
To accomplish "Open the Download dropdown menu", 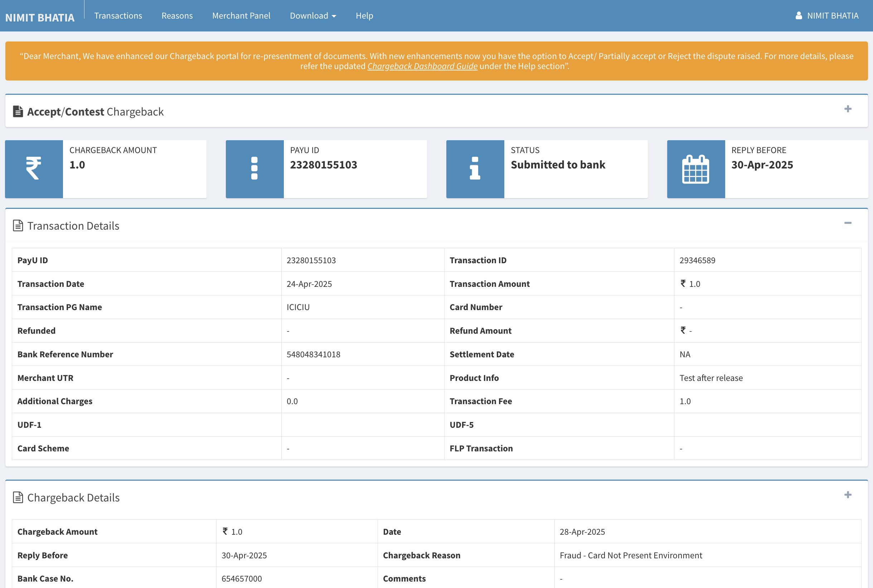I will click(313, 16).
